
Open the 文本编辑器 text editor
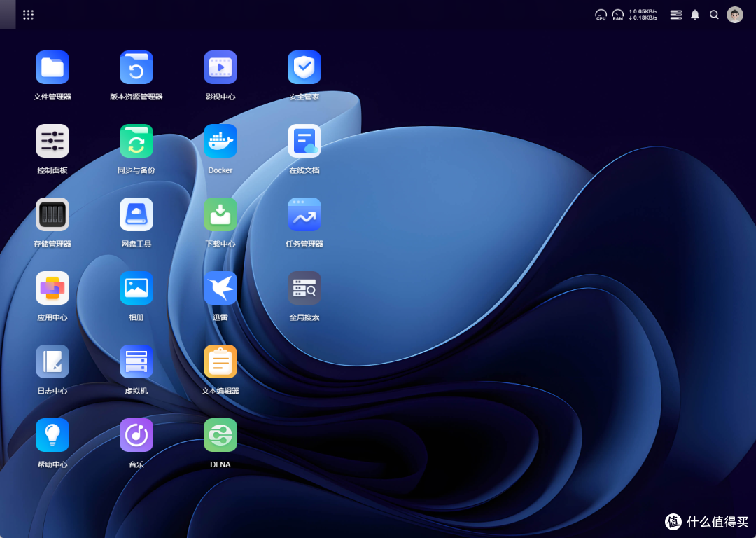[220, 361]
